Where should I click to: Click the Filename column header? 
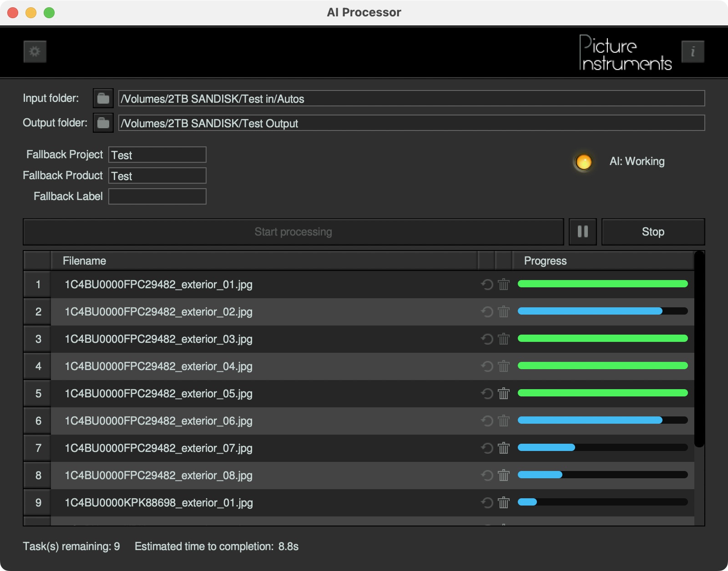tap(264, 261)
